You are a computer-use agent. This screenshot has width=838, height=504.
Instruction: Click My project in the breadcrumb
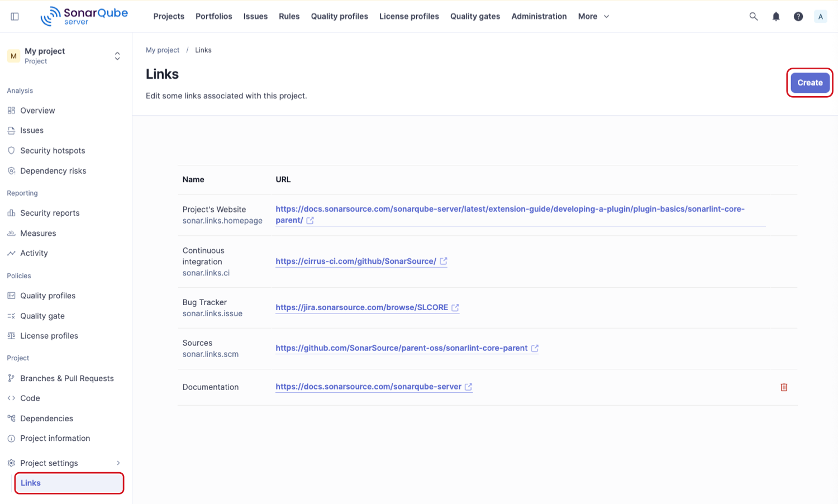click(x=163, y=50)
